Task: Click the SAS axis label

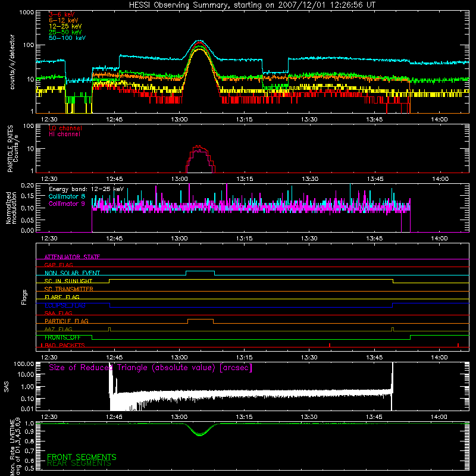Action: pos(6,387)
